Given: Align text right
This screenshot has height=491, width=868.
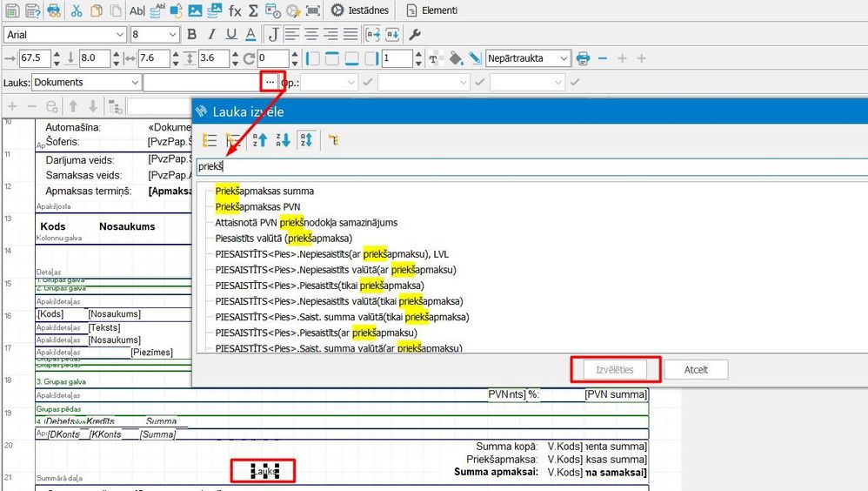Looking at the screenshot, I should click(331, 34).
